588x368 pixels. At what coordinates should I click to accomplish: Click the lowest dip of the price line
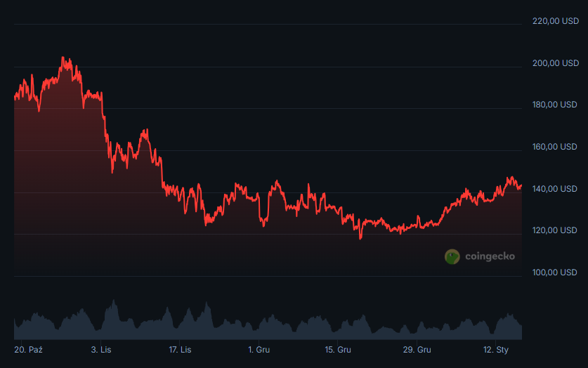pos(360,239)
